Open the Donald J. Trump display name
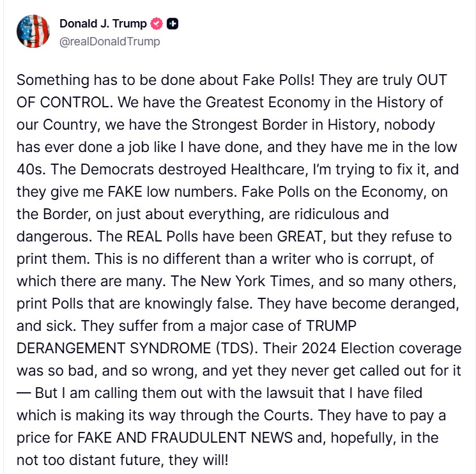Image resolution: width=476 pixels, height=474 pixels. pos(103,24)
